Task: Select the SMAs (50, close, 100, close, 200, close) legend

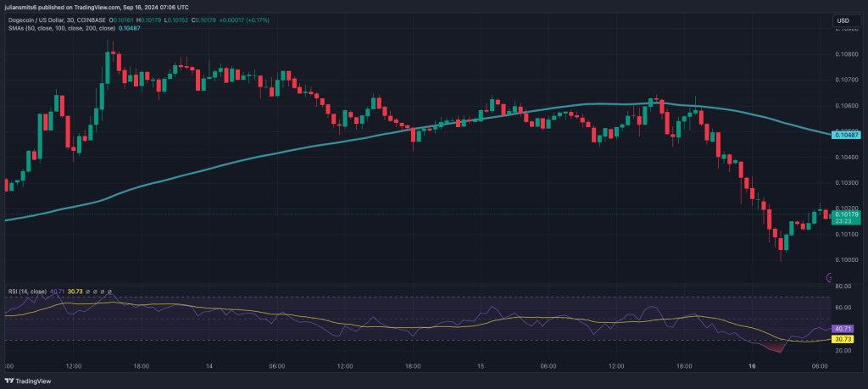Action: (62, 28)
